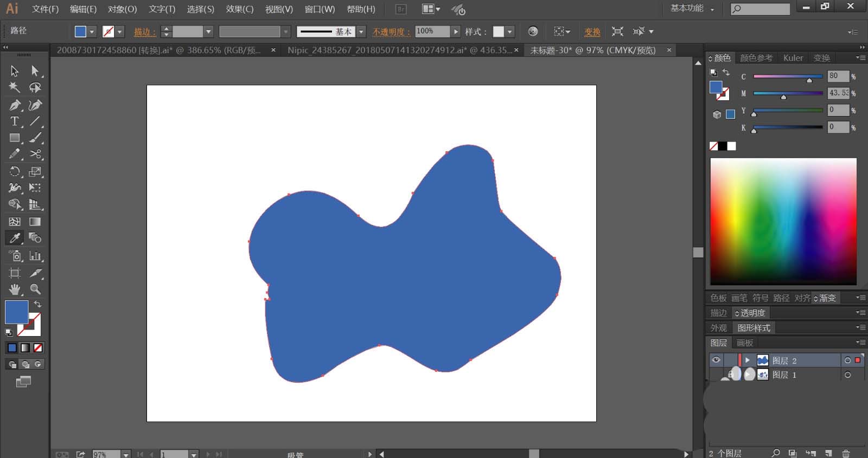
Task: Switch to Draw Inside mode
Action: point(38,364)
